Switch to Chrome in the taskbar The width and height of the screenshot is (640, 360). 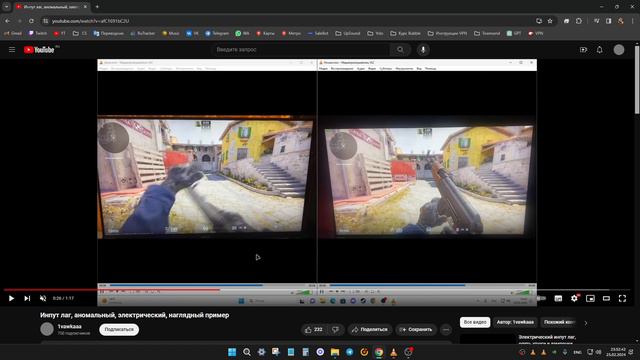point(379,352)
